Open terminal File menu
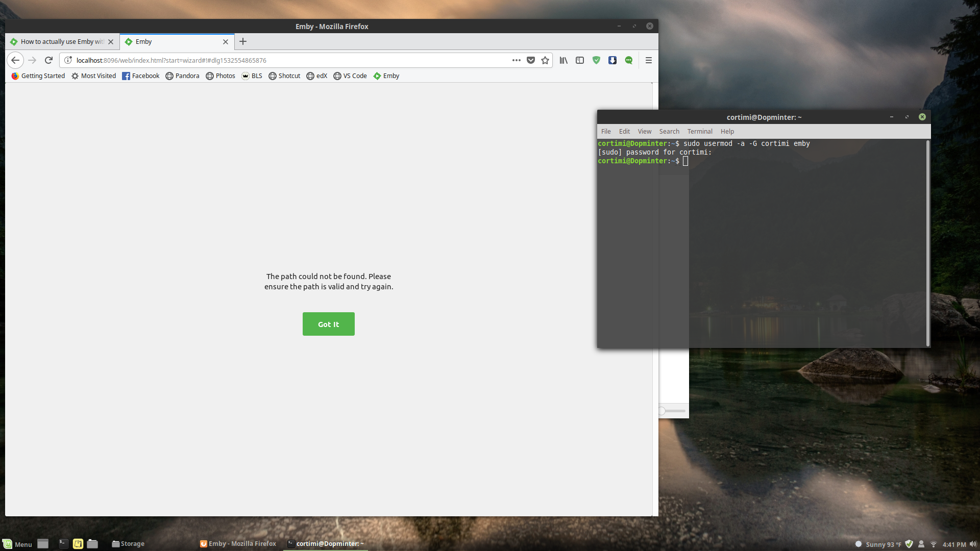Viewport: 980px width, 551px height. pos(606,132)
